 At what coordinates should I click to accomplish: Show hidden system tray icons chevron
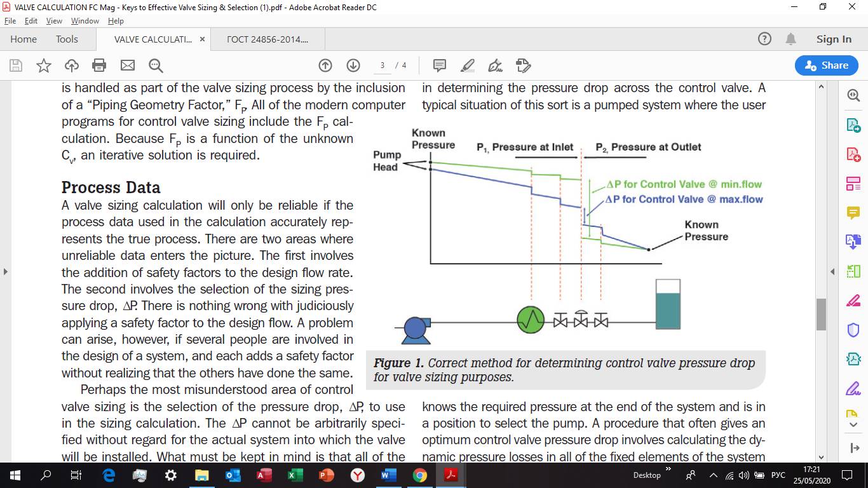point(713,475)
